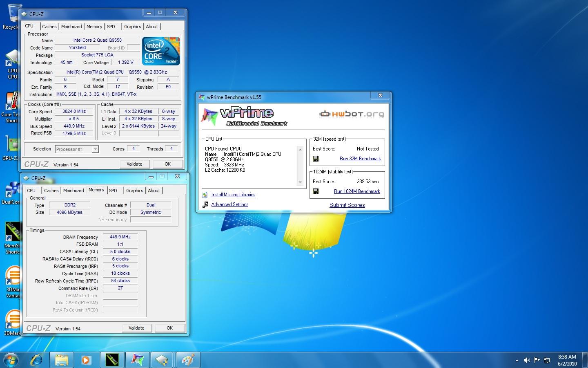Viewport: 588px width, 368px height.
Task: Click the save icon beside the 1024M score
Action: 315,191
